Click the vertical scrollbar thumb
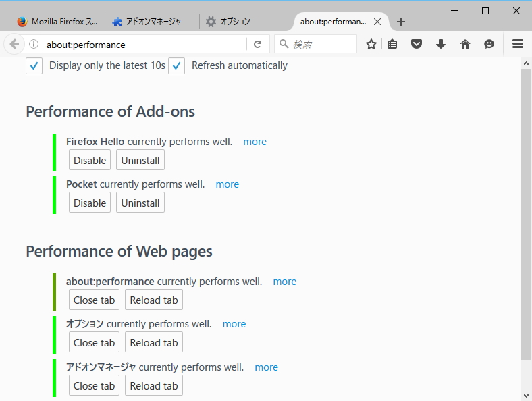 pyautogui.click(x=526, y=215)
